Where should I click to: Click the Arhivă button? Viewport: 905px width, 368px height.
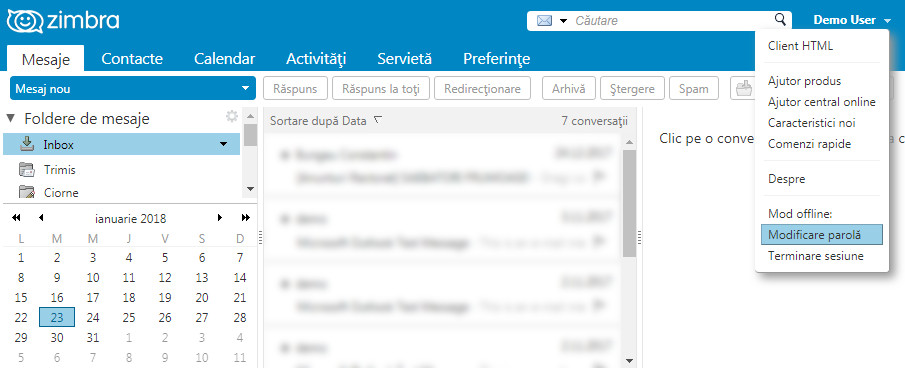tap(569, 89)
